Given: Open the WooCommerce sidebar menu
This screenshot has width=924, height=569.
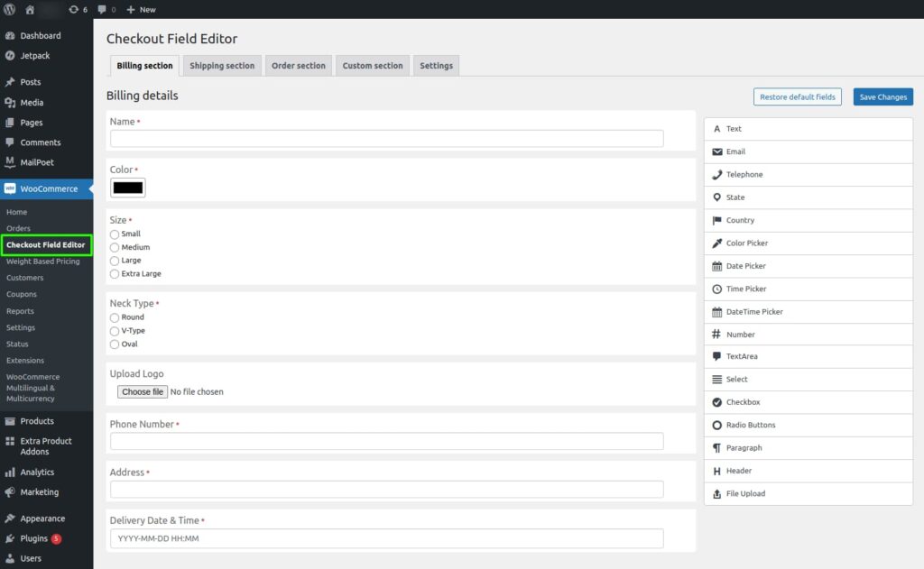Looking at the screenshot, I should (x=47, y=189).
